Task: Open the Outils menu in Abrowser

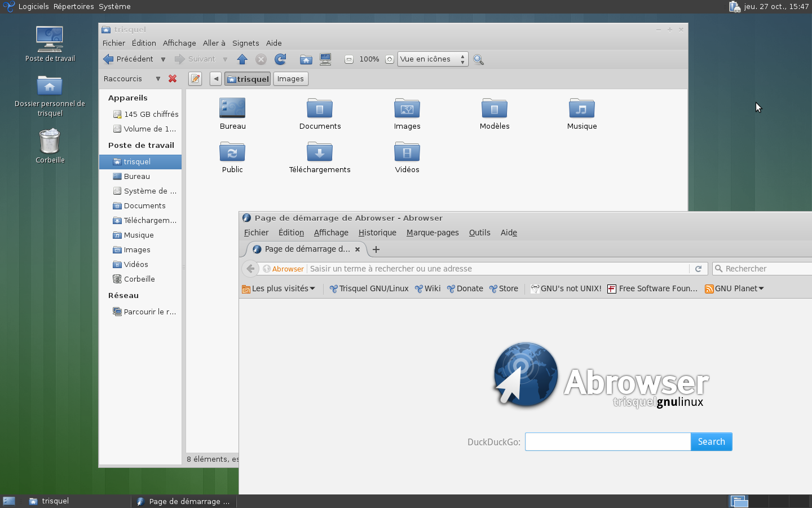Action: pyautogui.click(x=479, y=233)
